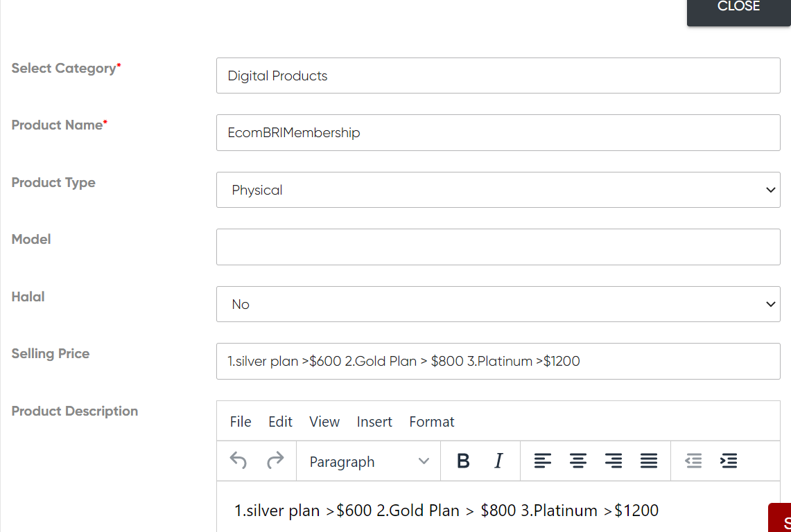Toggle Bold formatting in the editor
This screenshot has width=791, height=532.
[463, 461]
